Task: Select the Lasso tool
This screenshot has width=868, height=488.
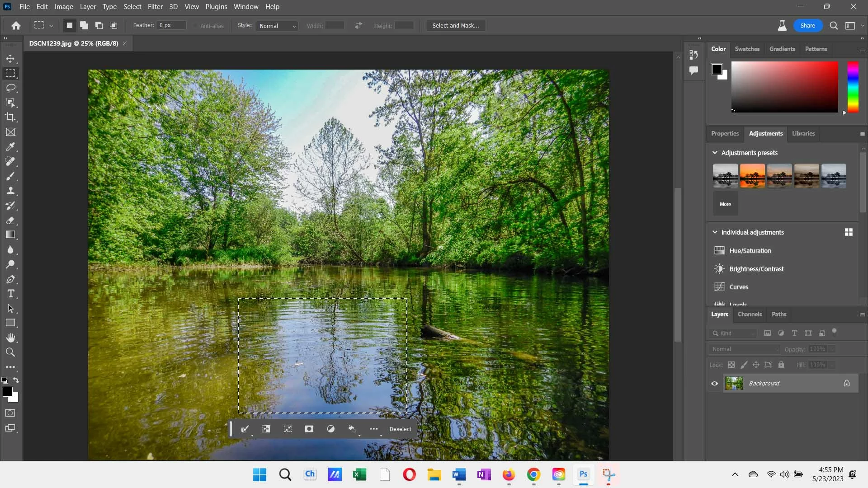Action: (10, 88)
